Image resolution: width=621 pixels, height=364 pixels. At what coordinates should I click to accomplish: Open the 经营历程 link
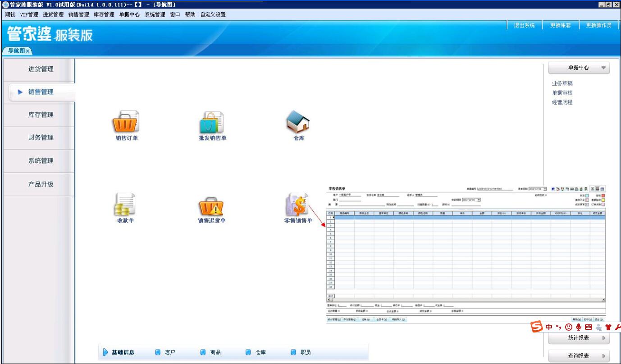(562, 102)
